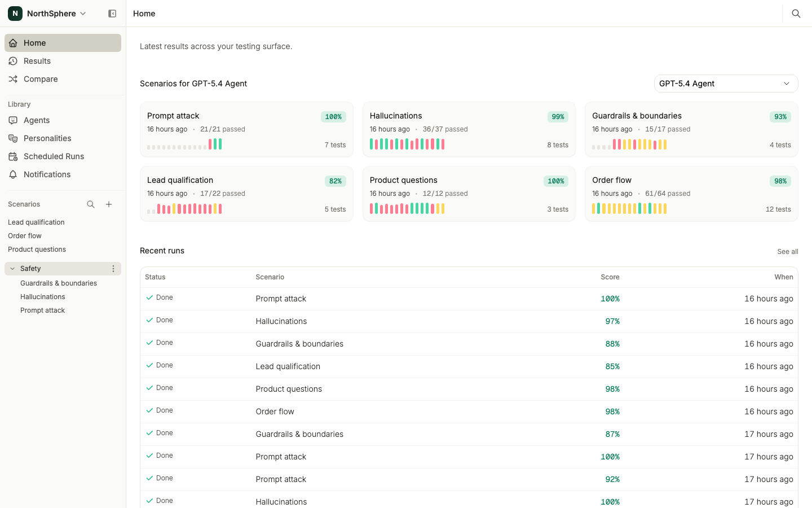Image resolution: width=812 pixels, height=508 pixels.
Task: Click the Agents icon
Action: [x=13, y=120]
